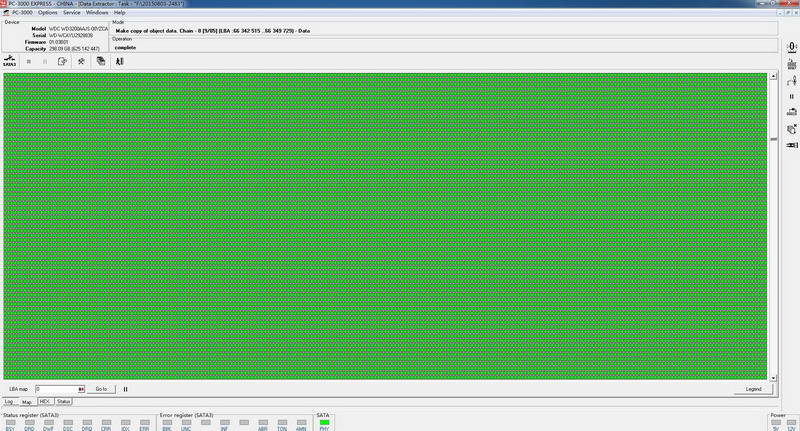Click the map scrollbar up arrow
The height and width of the screenshot is (431, 800).
(x=773, y=77)
